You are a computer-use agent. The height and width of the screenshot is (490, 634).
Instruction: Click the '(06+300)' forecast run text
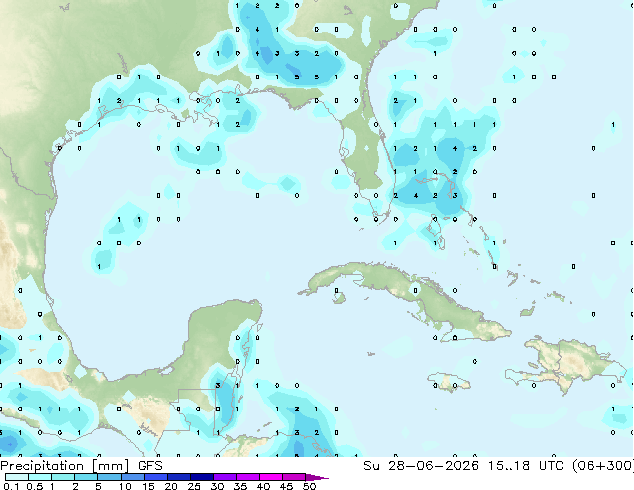603,466
